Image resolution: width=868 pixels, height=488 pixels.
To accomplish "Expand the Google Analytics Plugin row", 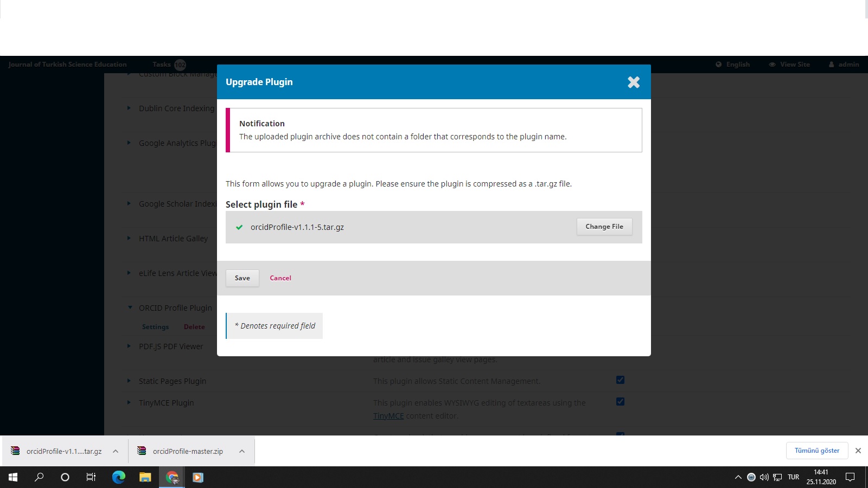I will (x=129, y=143).
